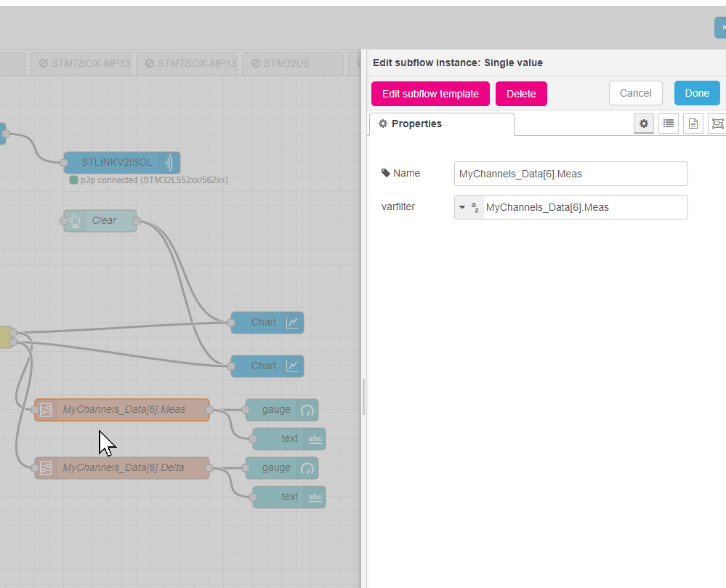Click the disabled indicator on the STM32U5 tab

pos(257,63)
